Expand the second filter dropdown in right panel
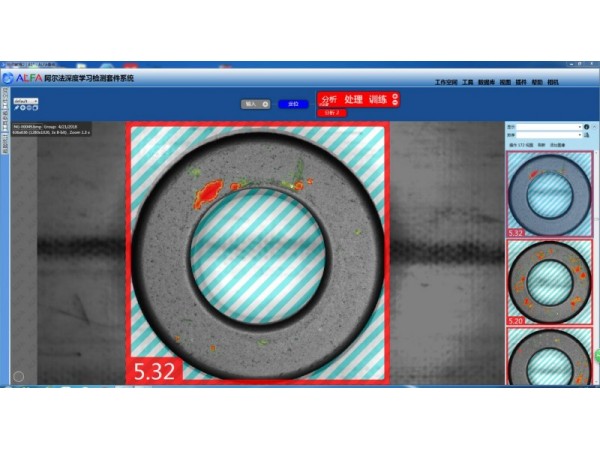This screenshot has width=600, height=450. coord(579,135)
